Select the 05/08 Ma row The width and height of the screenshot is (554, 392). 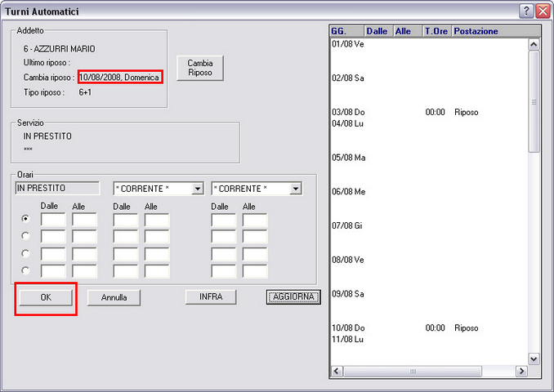pos(349,158)
